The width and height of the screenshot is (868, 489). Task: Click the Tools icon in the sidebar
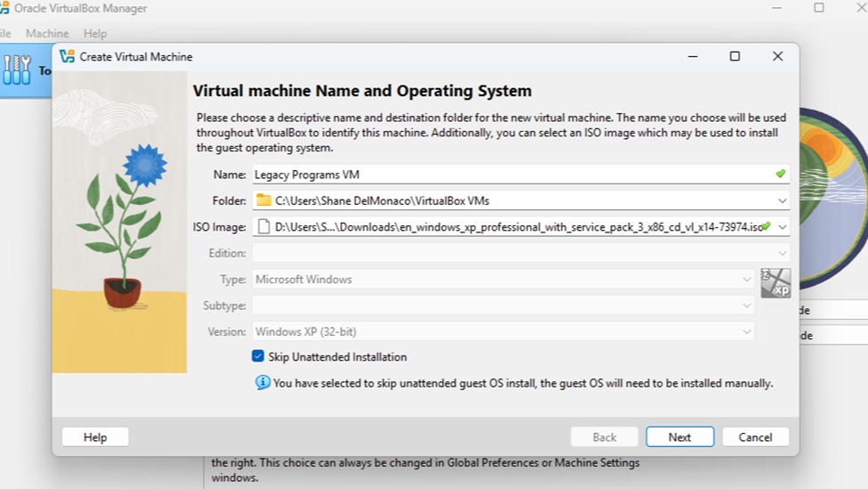(x=16, y=69)
